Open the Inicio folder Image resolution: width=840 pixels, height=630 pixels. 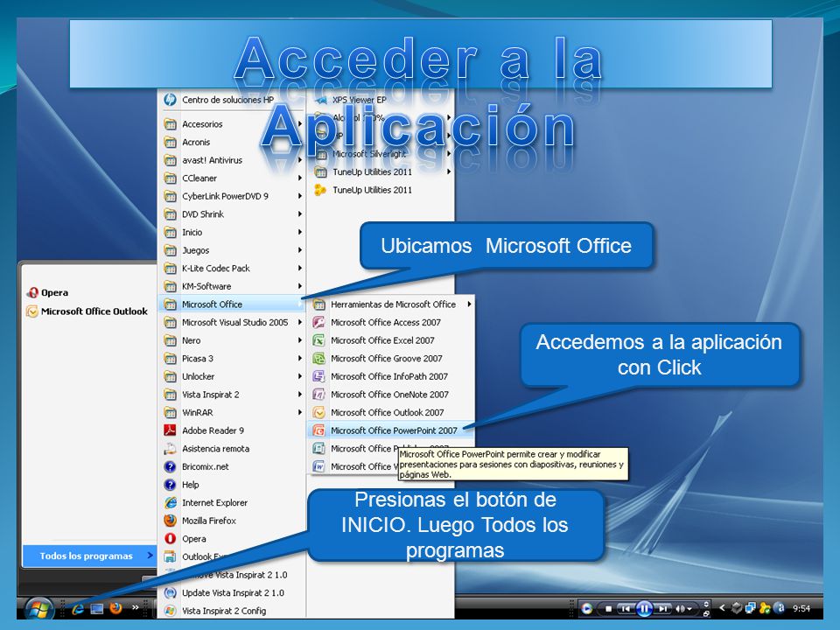[x=233, y=233]
